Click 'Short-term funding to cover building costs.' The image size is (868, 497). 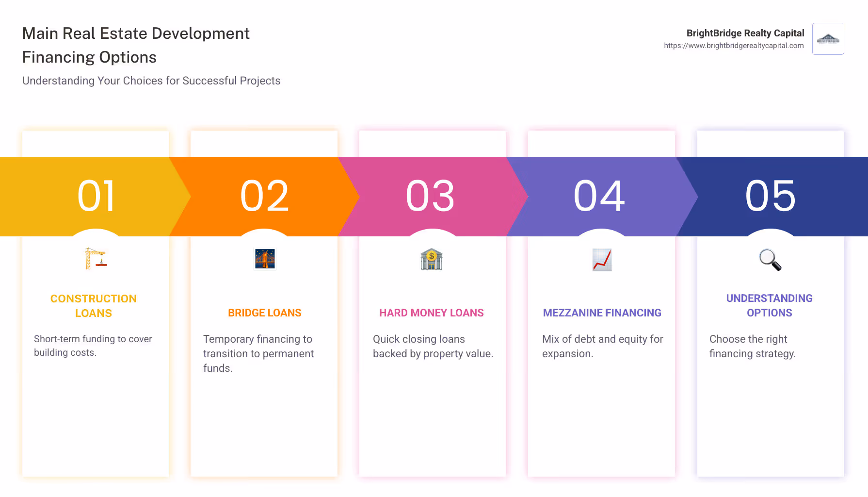[93, 346]
